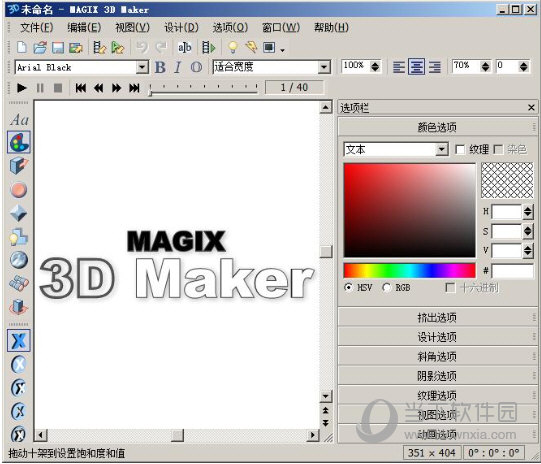Stop the animation playback

point(58,88)
